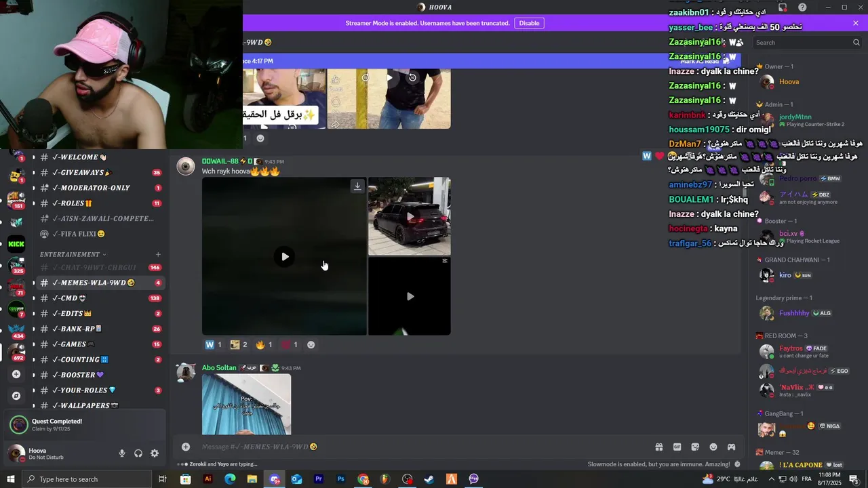Open Faytros's member profile
The image size is (868, 488).
(807, 352)
